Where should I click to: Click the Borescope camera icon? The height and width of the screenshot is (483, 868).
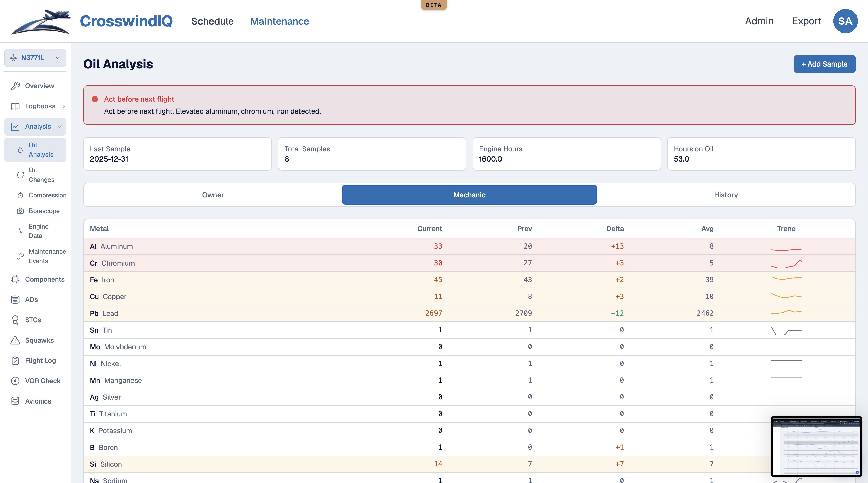pos(20,211)
